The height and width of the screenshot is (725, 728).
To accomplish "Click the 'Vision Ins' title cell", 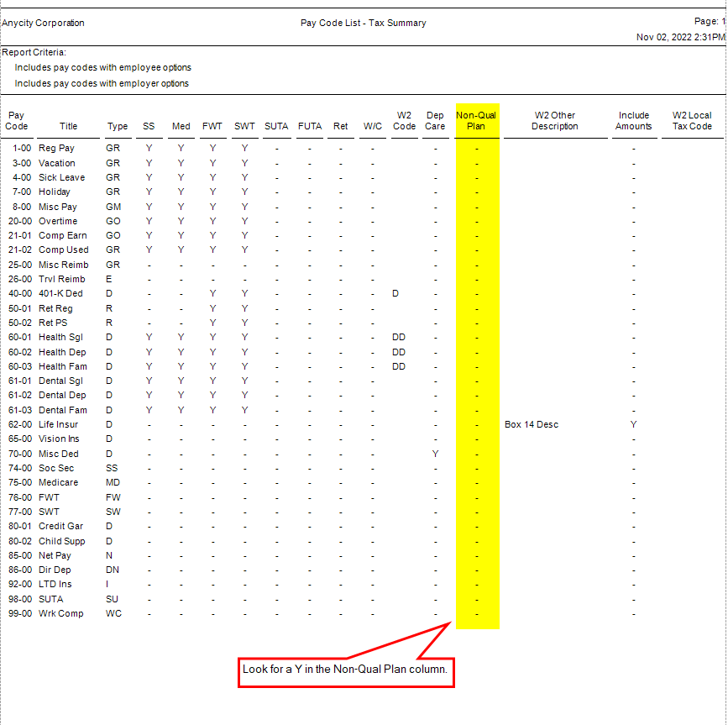I will pos(59,439).
